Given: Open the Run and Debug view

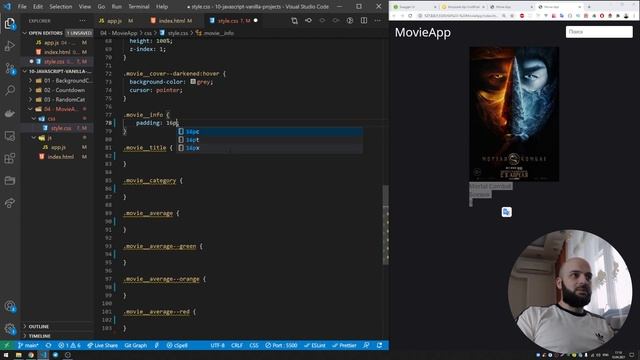Looking at the screenshot, I should point(10,46).
